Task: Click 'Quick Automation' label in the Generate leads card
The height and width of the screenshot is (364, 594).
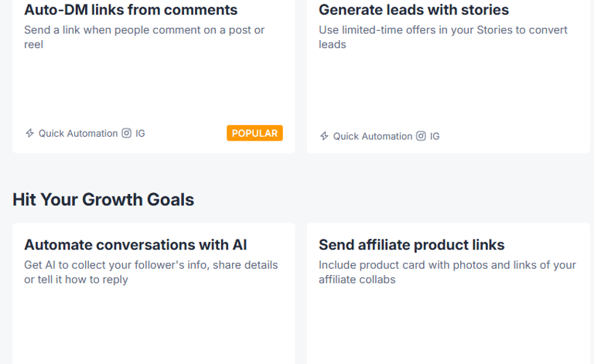Action: click(373, 136)
